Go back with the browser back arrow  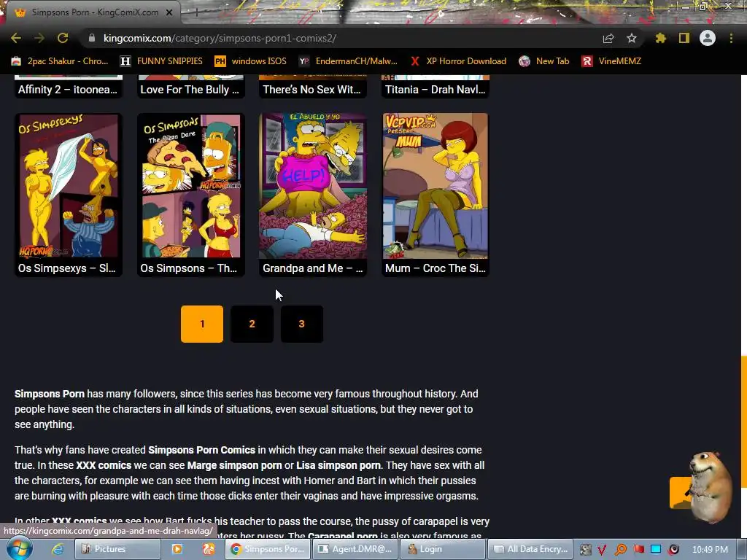pyautogui.click(x=16, y=38)
